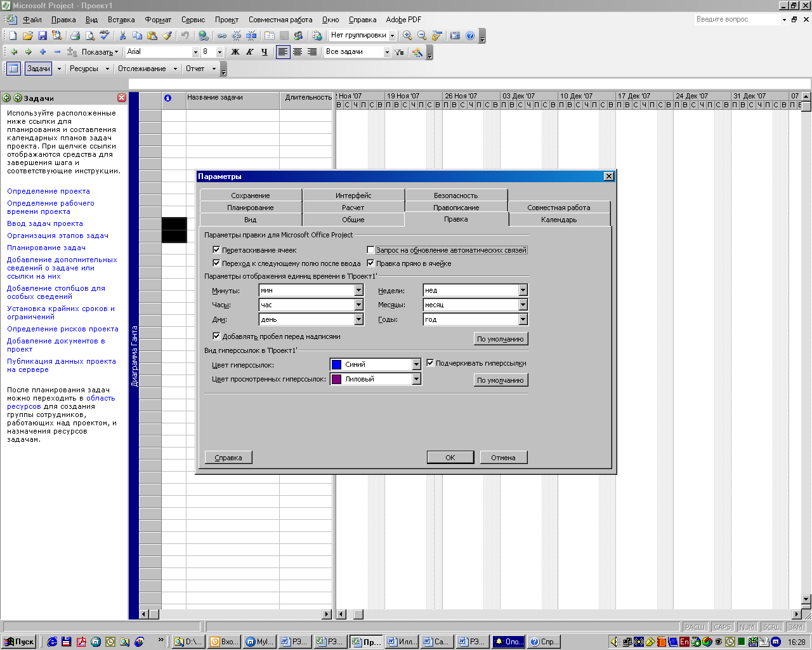Open Дни units dropdown
812x650 pixels.
[358, 319]
